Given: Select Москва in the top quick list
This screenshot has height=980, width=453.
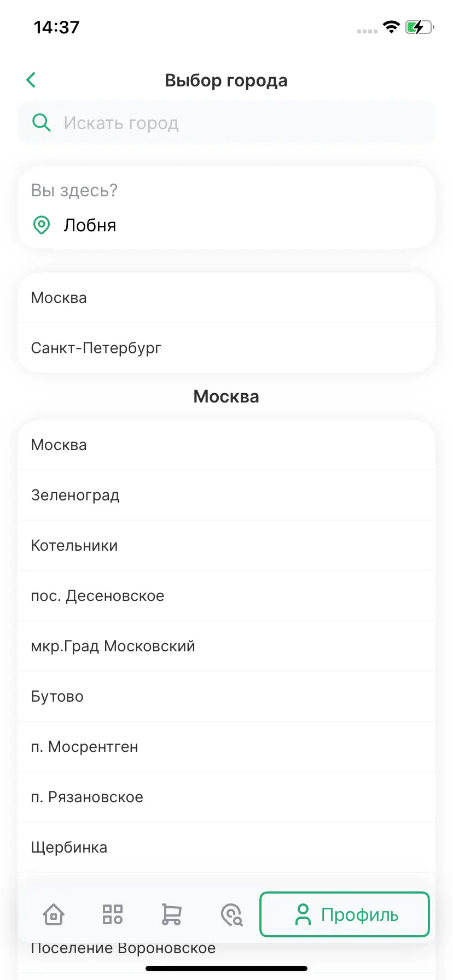Looking at the screenshot, I should click(59, 298).
